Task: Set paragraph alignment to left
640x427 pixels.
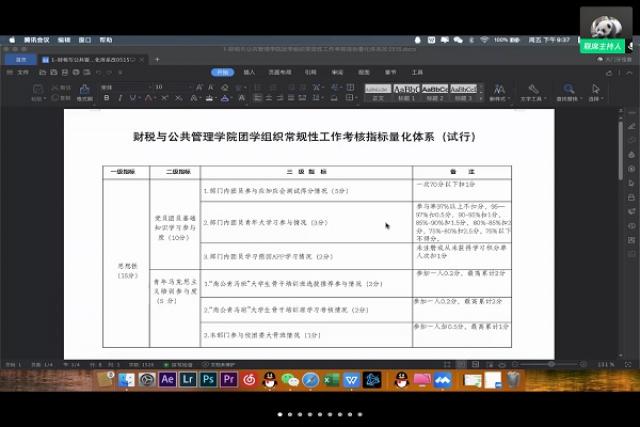Action: (x=258, y=98)
